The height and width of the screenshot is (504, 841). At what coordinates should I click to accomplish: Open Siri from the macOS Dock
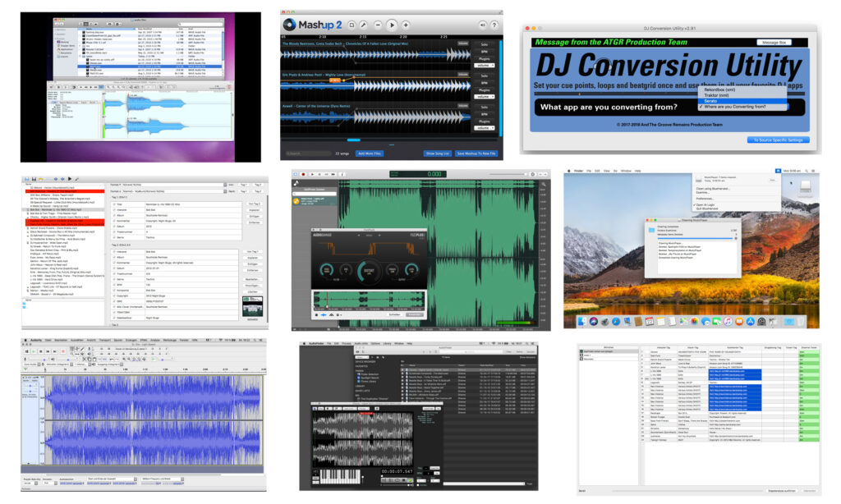coord(593,321)
